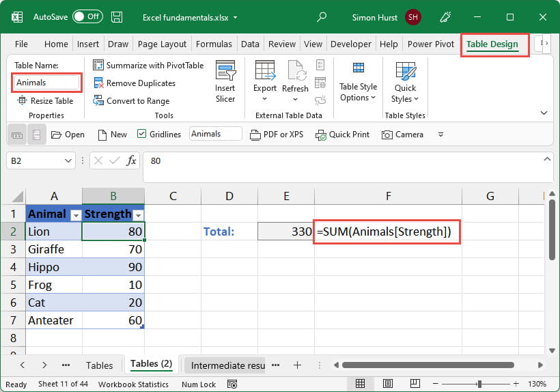Click the Remove Duplicates icon
The image size is (560, 392).
[99, 83]
